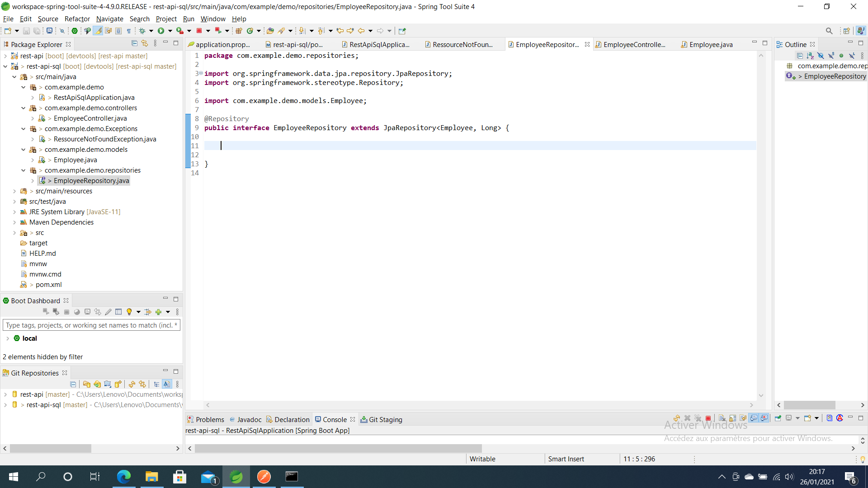Click Open Task toolbar icon
Screen dimensions: 868x488
[x=281, y=31]
